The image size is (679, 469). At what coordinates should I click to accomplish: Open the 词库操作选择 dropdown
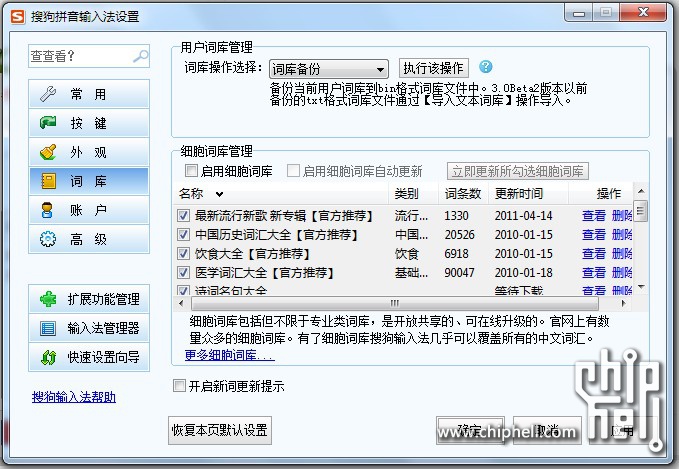329,68
